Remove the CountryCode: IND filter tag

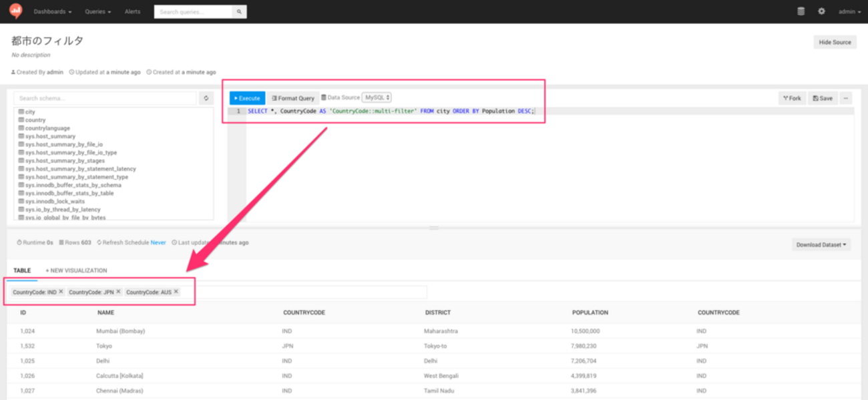(61, 292)
